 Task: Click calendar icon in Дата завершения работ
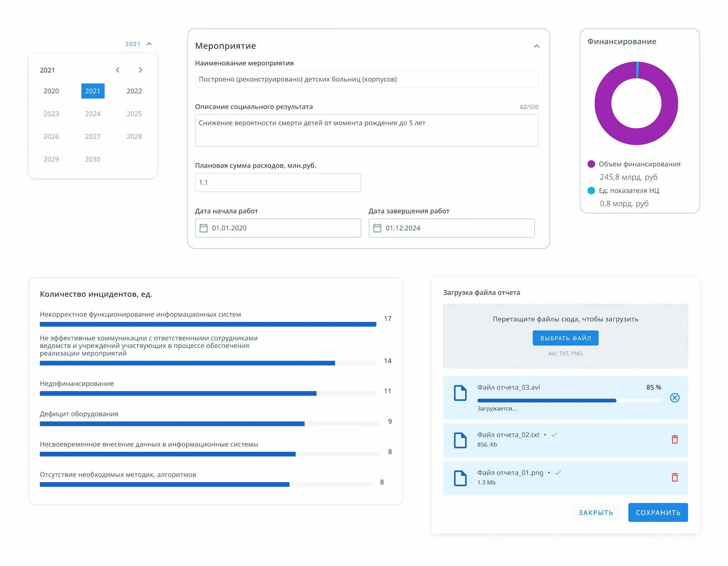[377, 228]
